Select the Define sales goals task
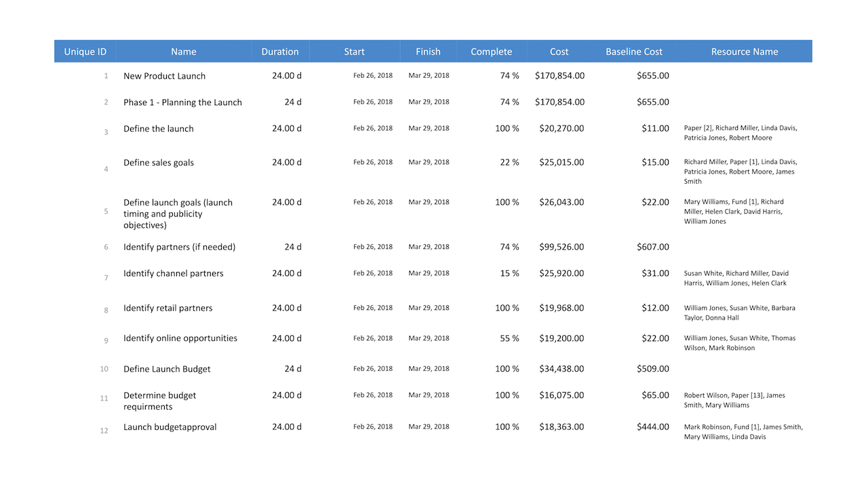This screenshot has height=487, width=868. [158, 163]
